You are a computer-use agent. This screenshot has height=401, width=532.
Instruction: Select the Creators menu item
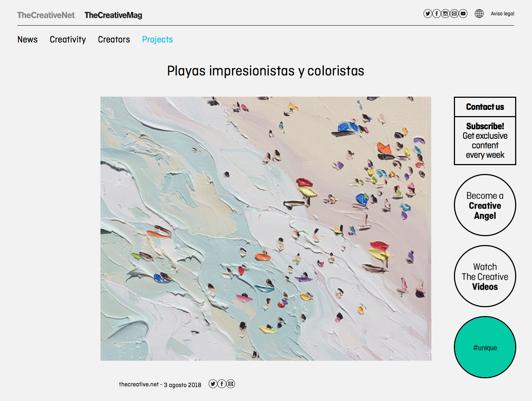114,40
